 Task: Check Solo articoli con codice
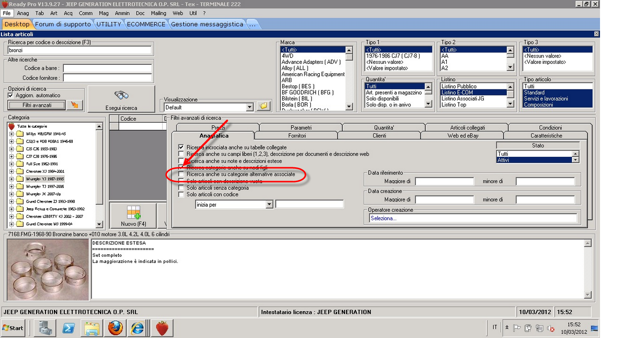tap(181, 194)
